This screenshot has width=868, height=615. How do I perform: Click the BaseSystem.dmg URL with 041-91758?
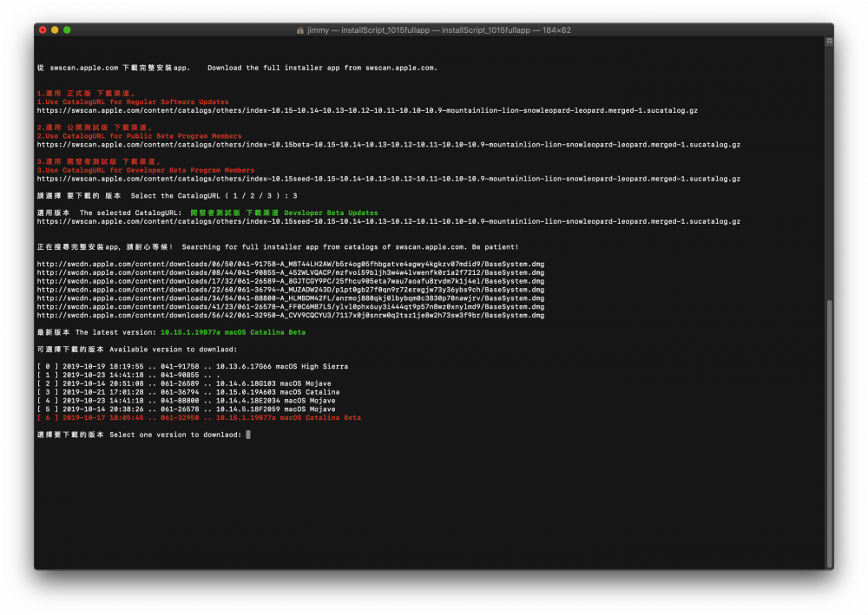pos(291,265)
